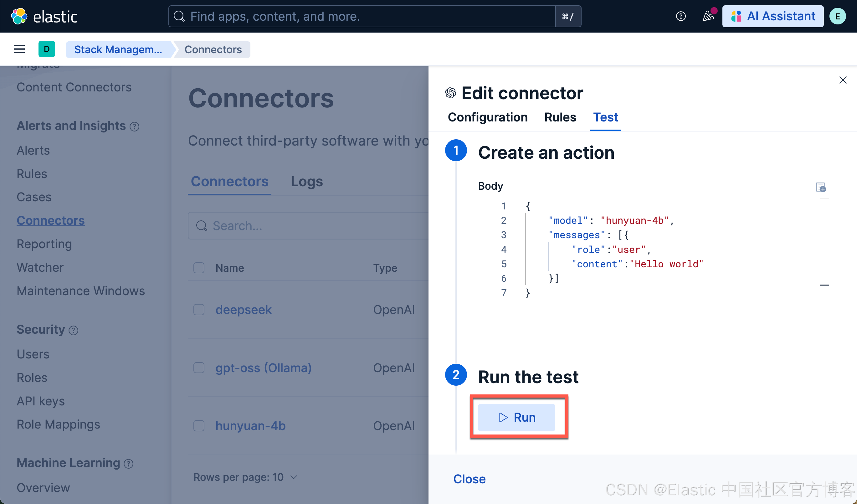Click Alerts and Insights help icon
This screenshot has height=504, width=857.
point(135,126)
